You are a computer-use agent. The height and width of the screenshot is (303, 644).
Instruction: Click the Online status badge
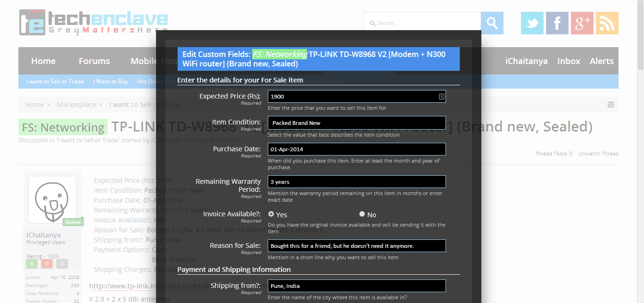[x=73, y=222]
